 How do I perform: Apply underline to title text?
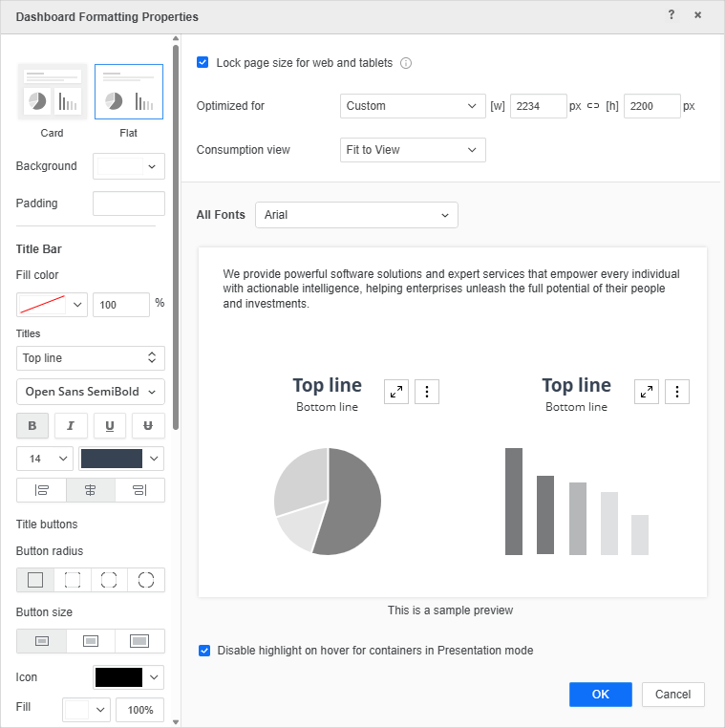click(109, 426)
